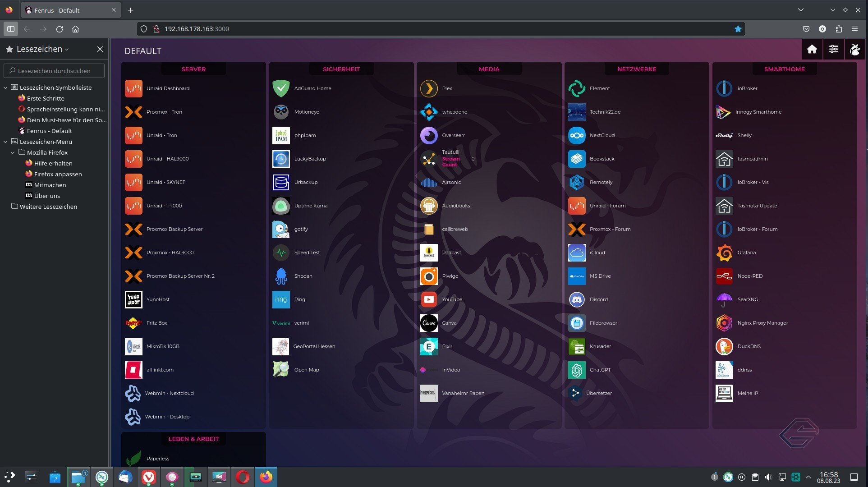The image size is (868, 487).
Task: Go to Fenrus home via house icon
Action: click(812, 49)
